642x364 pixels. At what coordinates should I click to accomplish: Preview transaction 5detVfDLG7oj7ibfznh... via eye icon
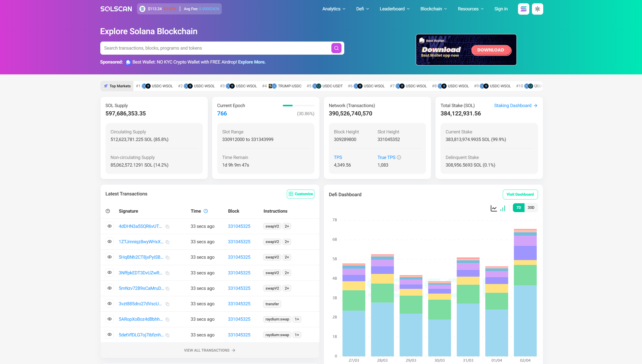[110, 334]
